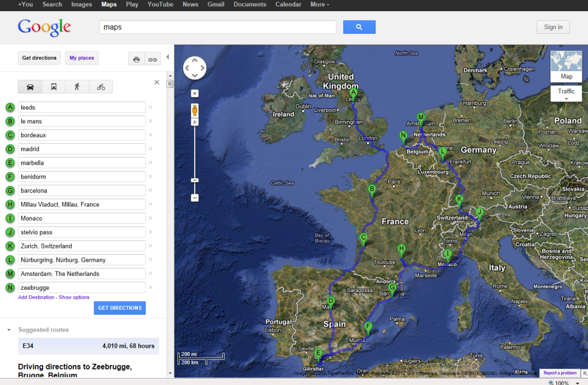Click the blue search magnifier button

click(x=359, y=27)
